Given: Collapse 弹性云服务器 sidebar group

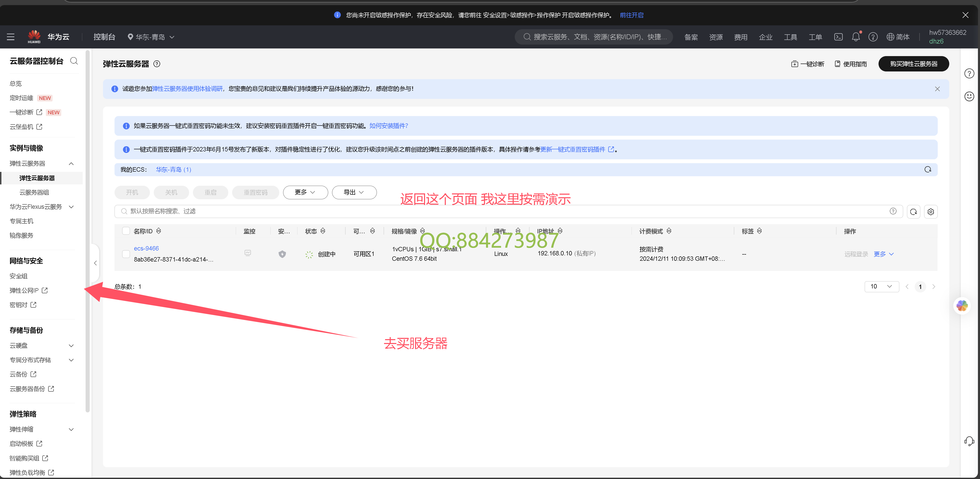Looking at the screenshot, I should click(71, 164).
